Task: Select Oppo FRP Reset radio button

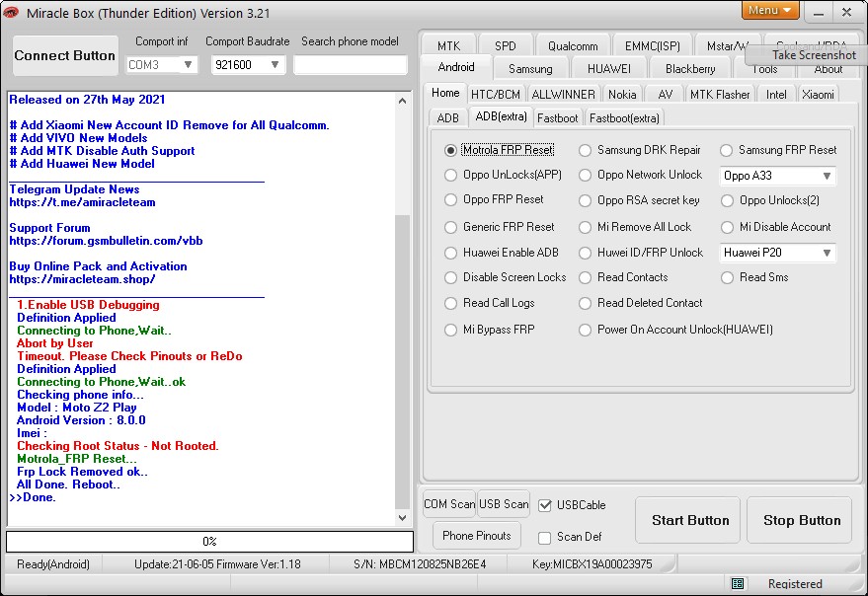Action: (x=450, y=199)
